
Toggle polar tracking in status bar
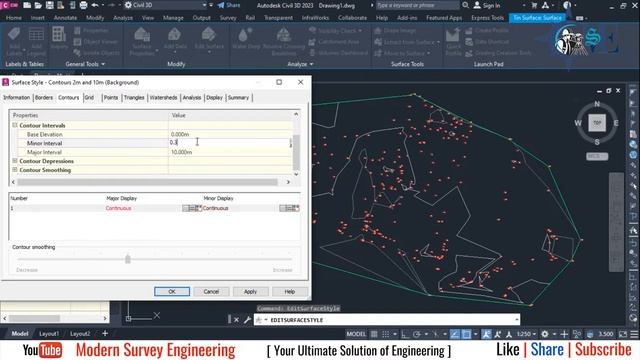tap(416, 334)
